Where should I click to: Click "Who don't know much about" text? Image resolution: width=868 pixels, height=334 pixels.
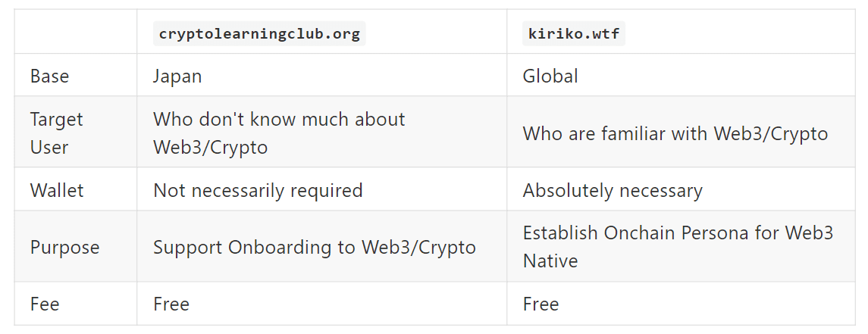click(279, 120)
